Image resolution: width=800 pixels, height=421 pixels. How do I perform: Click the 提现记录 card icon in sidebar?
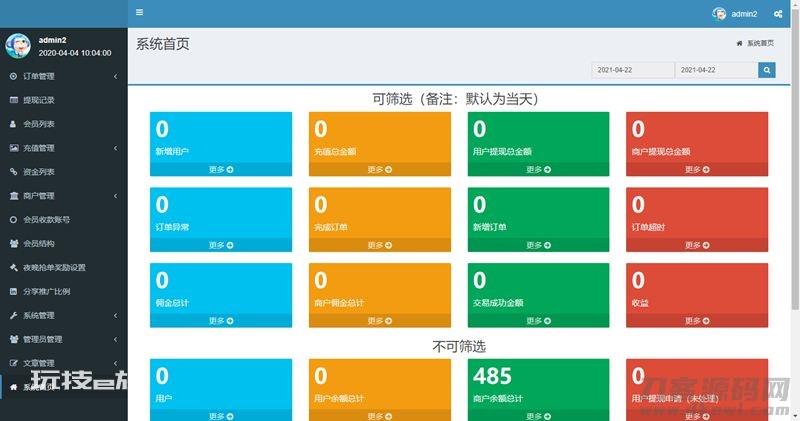point(14,100)
